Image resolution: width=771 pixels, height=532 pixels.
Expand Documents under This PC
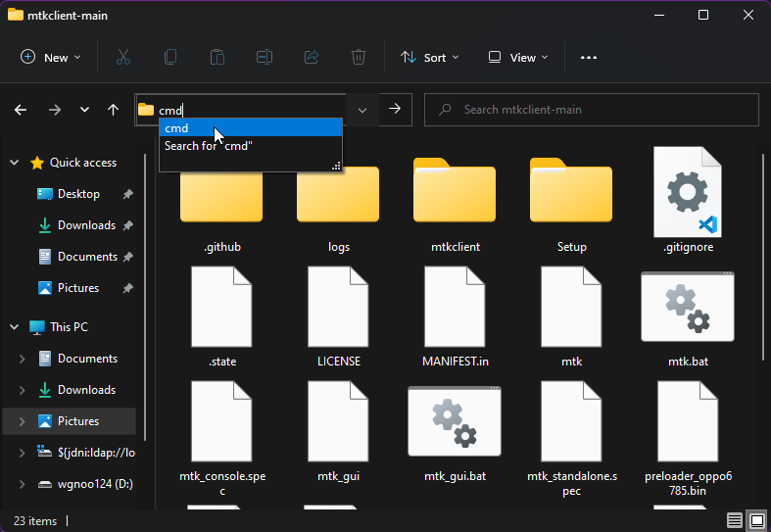(x=23, y=359)
